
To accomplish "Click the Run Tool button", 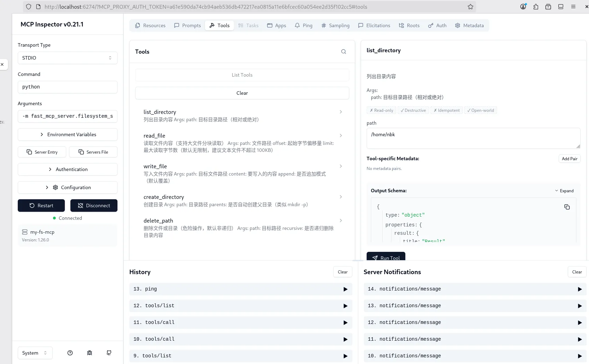I will coord(386,257).
